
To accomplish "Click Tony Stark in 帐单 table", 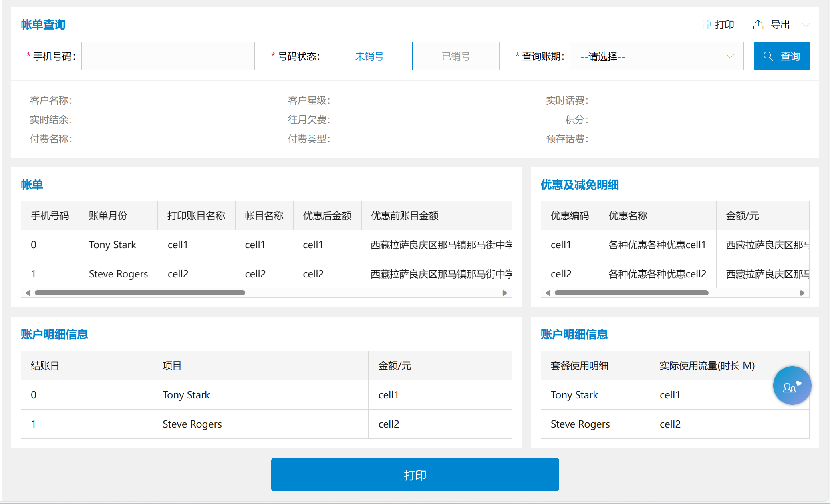I will point(112,245).
